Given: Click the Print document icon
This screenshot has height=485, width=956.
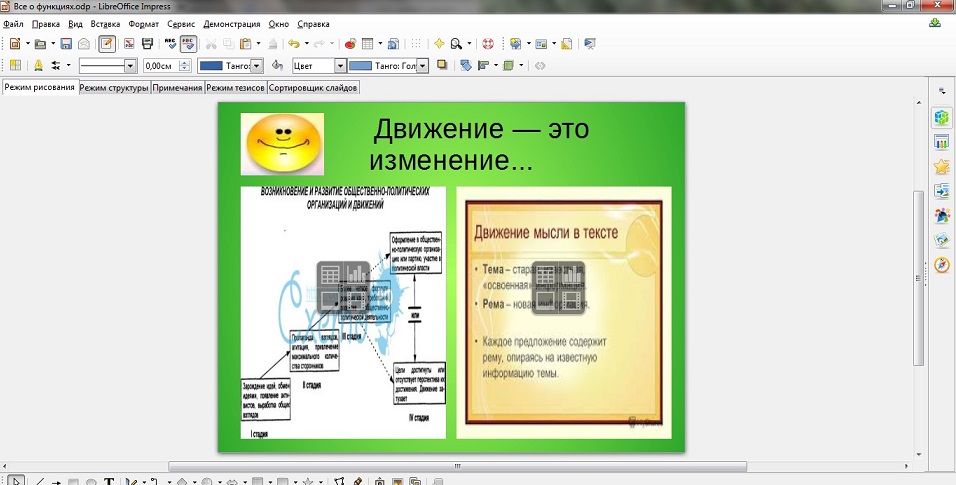Looking at the screenshot, I should tap(148, 44).
